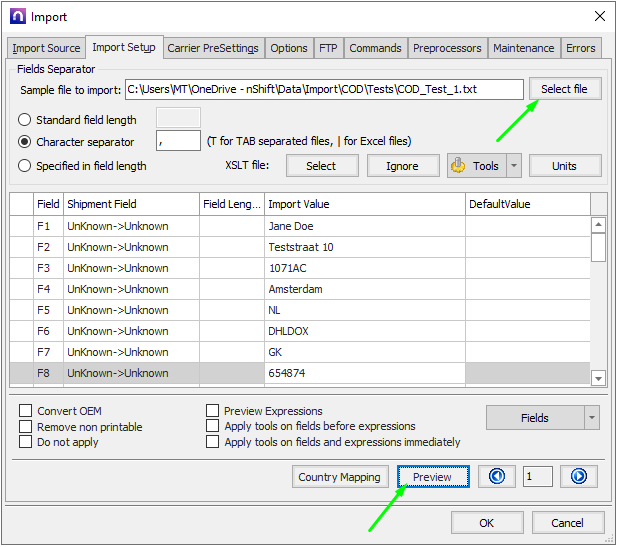The width and height of the screenshot is (617, 547).
Task: Check the Preview Expressions option
Action: [x=213, y=411]
